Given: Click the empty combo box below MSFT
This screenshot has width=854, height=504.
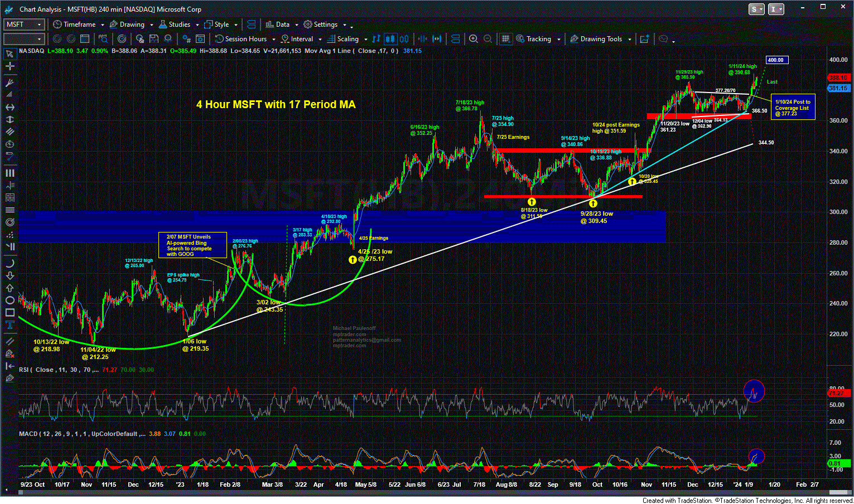Looking at the screenshot, I should [23, 39].
